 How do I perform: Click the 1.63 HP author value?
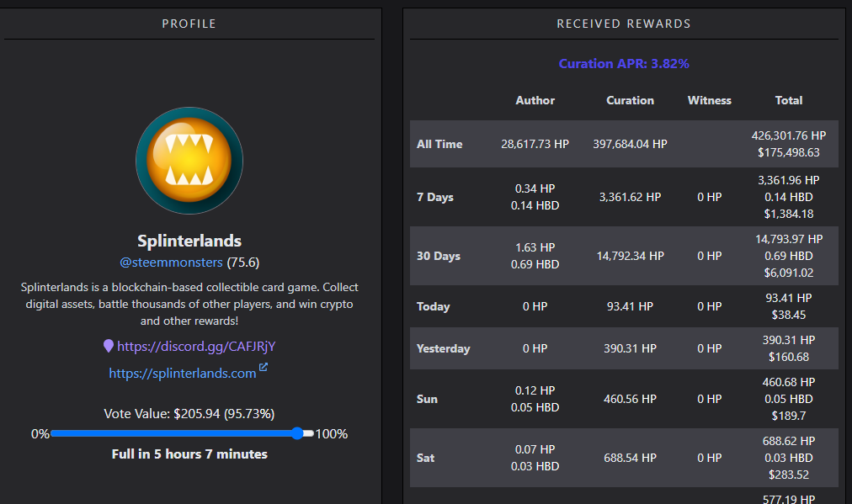coord(535,247)
